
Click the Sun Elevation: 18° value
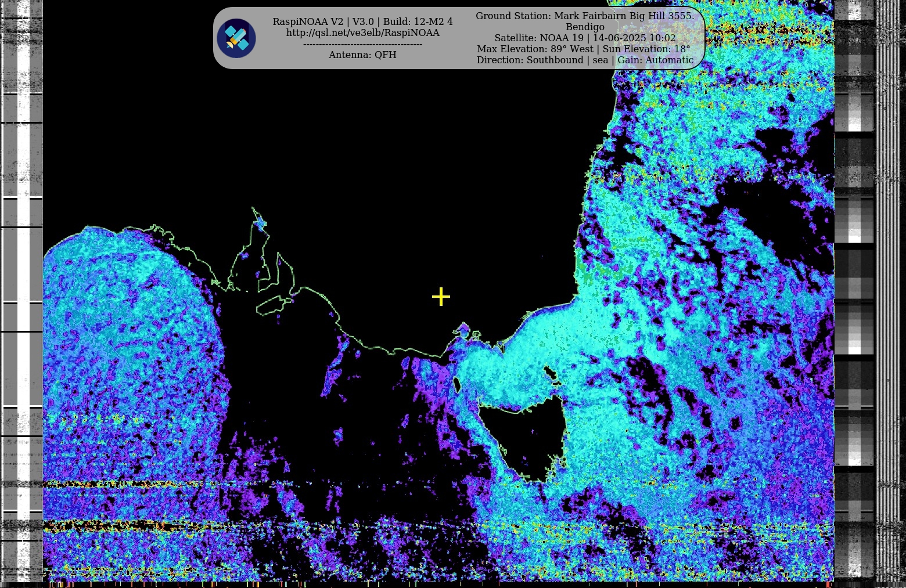[646, 49]
